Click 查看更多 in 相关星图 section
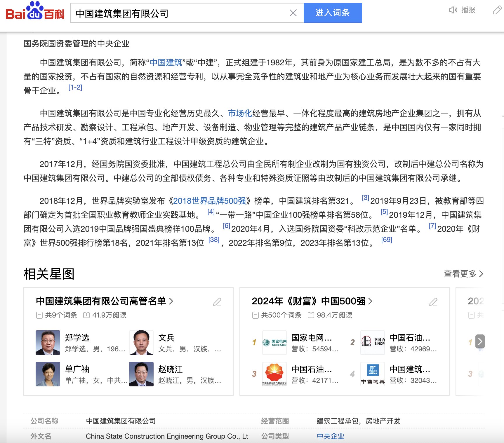Viewport: 504px width, 443px height. click(464, 274)
